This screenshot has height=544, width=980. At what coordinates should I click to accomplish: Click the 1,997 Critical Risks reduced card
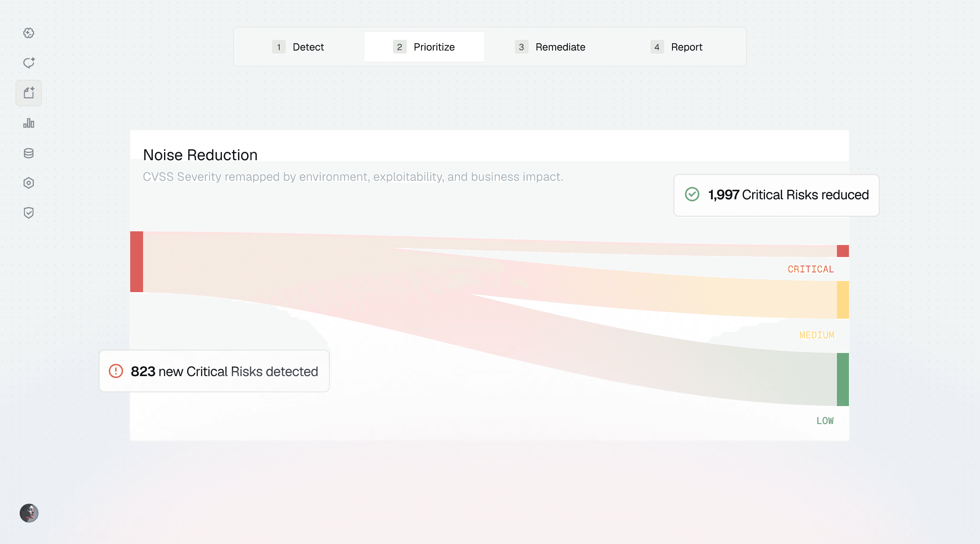tap(777, 195)
